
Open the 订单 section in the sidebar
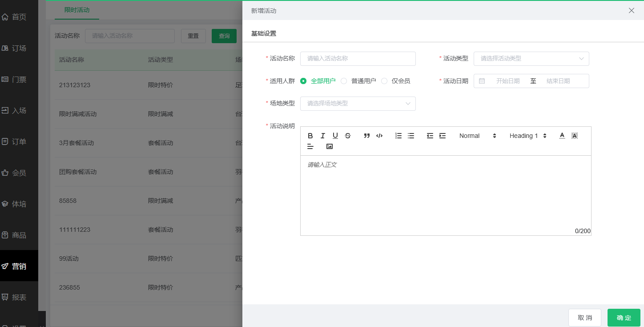click(x=19, y=141)
